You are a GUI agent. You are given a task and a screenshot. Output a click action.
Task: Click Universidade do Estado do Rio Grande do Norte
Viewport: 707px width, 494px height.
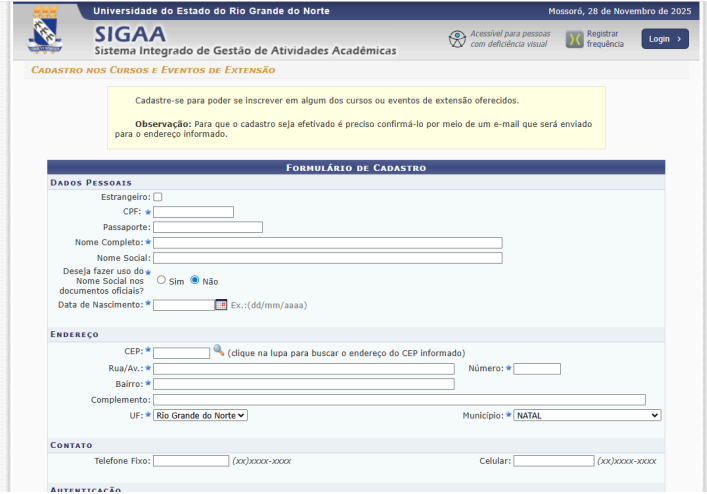click(211, 11)
